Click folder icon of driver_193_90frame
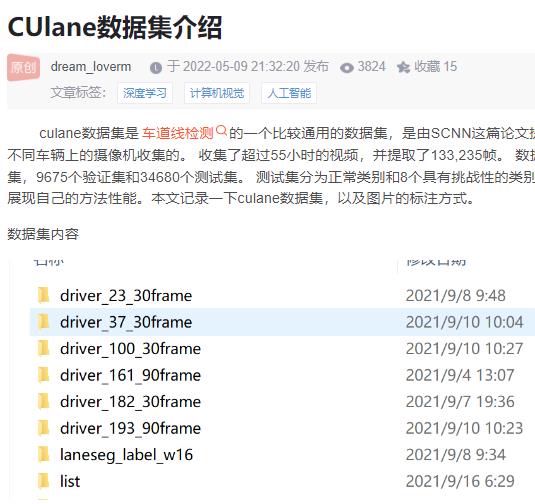Image resolution: width=535 pixels, height=504 pixels. tap(44, 428)
